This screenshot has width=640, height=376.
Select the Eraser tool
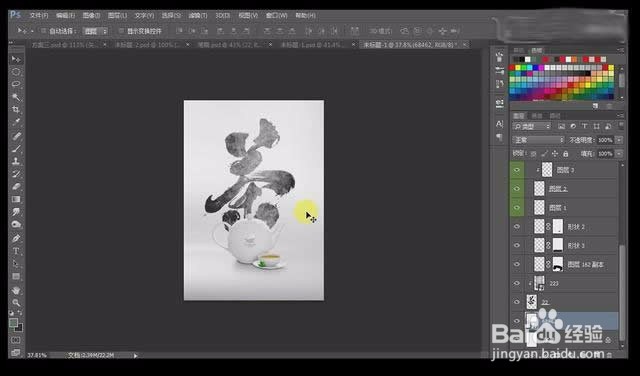coord(16,187)
